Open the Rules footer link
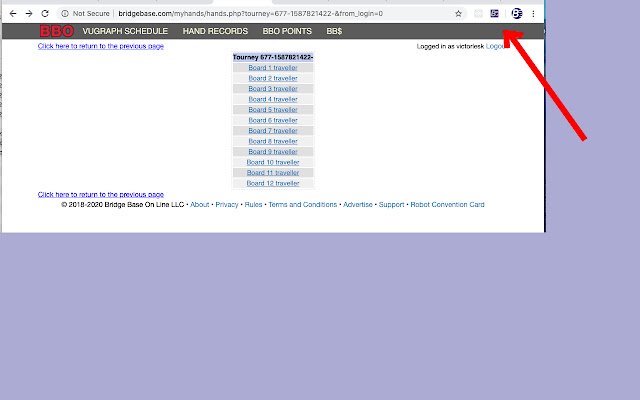Viewport: 640px width, 400px height. 253,204
